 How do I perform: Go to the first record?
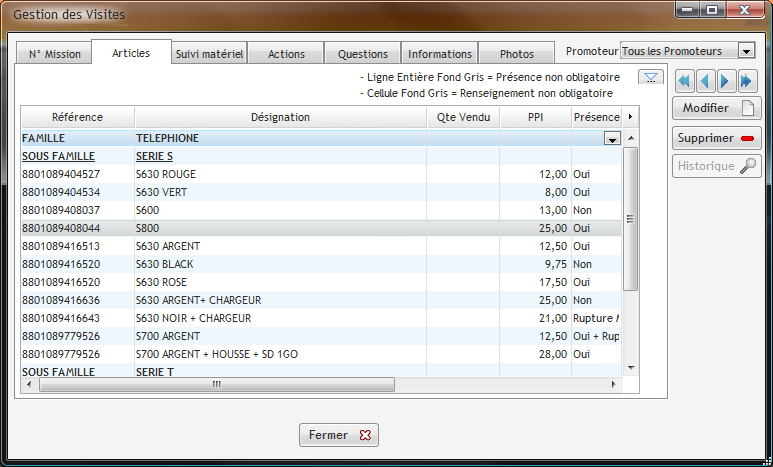[685, 81]
